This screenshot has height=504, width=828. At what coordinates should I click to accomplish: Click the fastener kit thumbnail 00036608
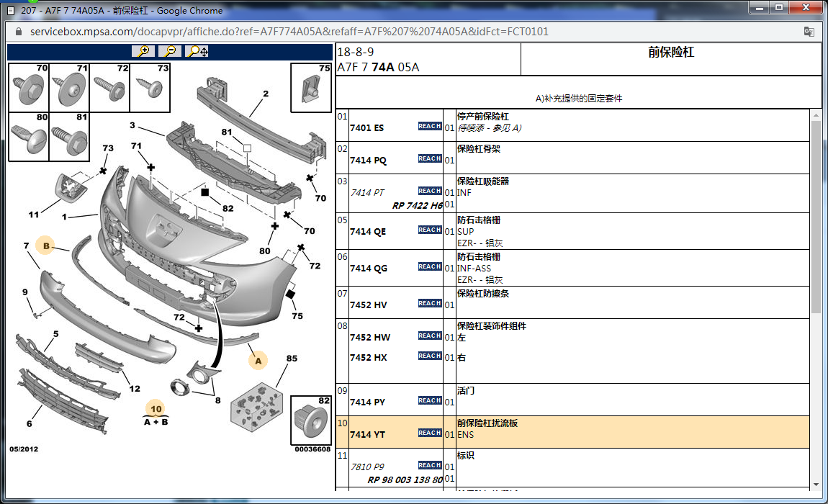310,421
